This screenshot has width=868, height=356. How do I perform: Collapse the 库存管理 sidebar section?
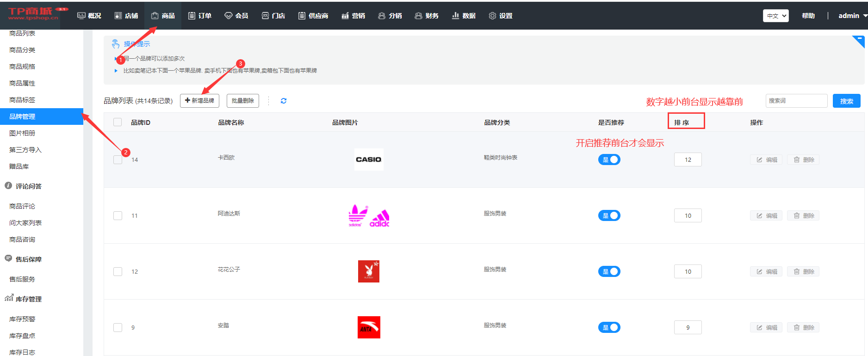28,299
